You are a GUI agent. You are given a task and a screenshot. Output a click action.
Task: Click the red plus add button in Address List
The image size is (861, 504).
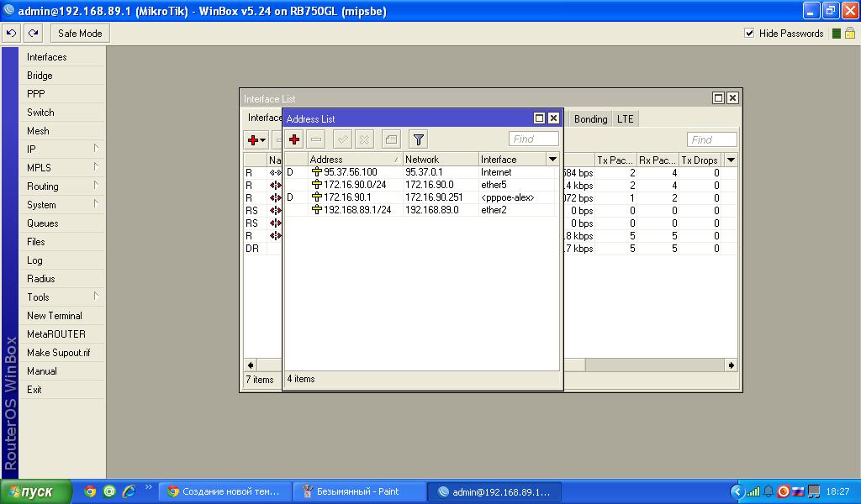pos(294,139)
